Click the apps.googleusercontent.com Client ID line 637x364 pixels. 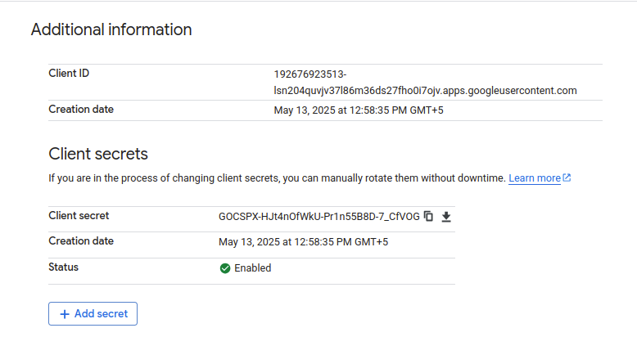point(425,91)
